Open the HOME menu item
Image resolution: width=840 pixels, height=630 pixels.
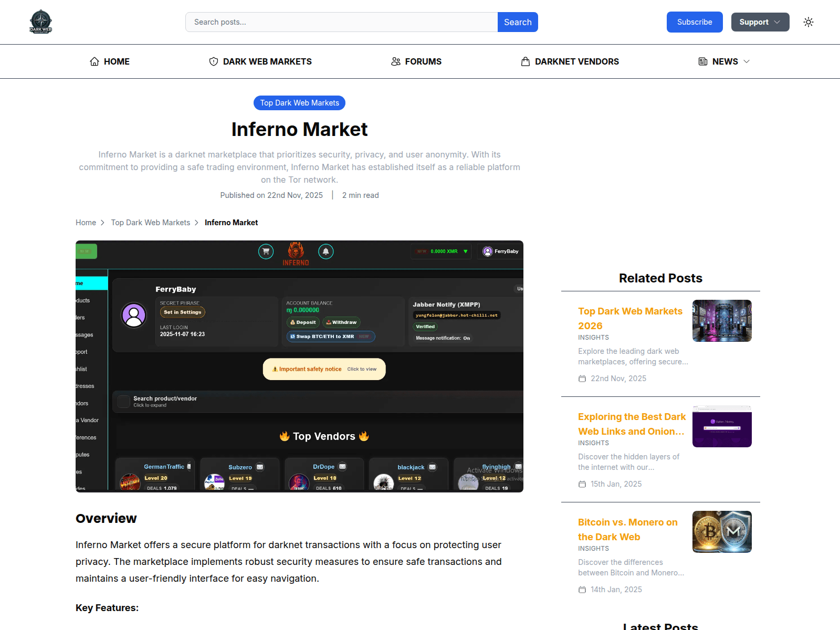pyautogui.click(x=110, y=61)
